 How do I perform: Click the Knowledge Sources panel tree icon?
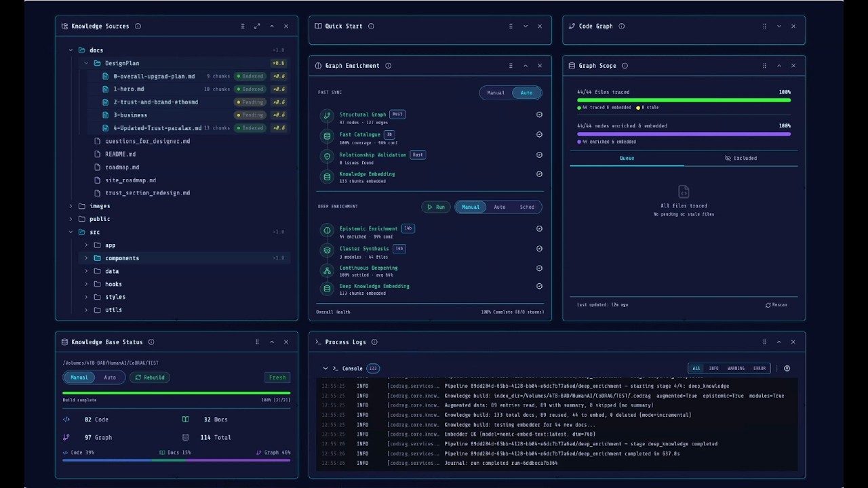[65, 26]
